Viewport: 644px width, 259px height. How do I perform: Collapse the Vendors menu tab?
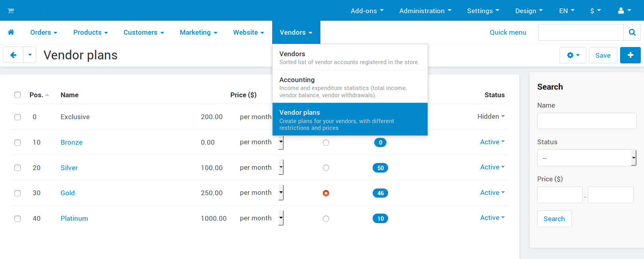click(296, 32)
